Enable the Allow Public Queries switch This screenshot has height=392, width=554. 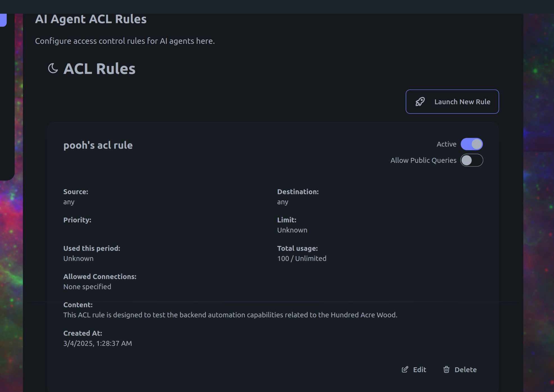click(x=472, y=160)
